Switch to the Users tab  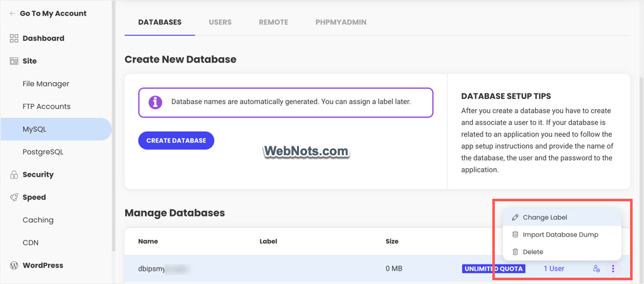(x=220, y=22)
